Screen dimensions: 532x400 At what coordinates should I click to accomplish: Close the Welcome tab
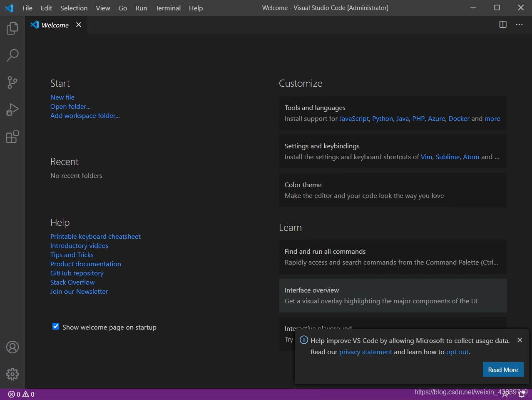tap(78, 25)
